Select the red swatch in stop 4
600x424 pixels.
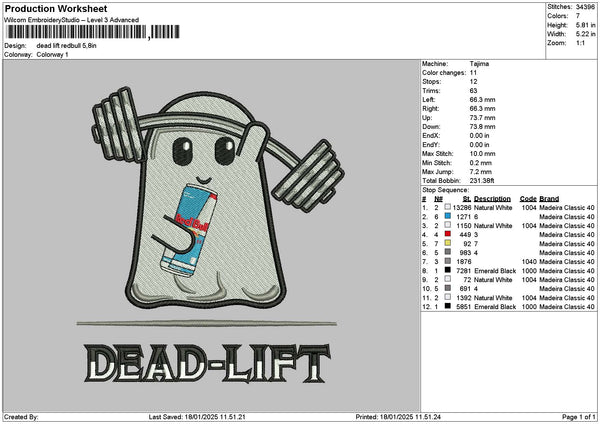447,234
